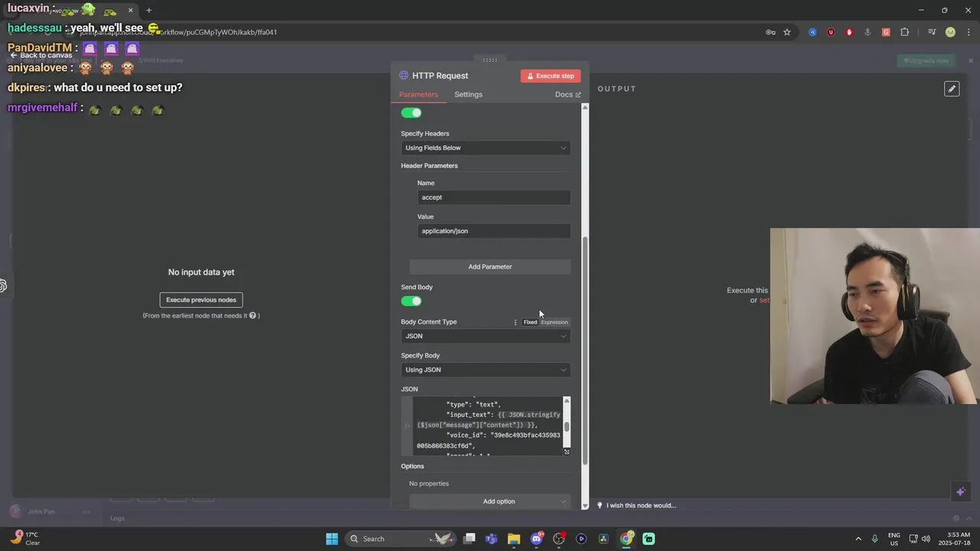Switch to the Settings tab

pos(468,94)
